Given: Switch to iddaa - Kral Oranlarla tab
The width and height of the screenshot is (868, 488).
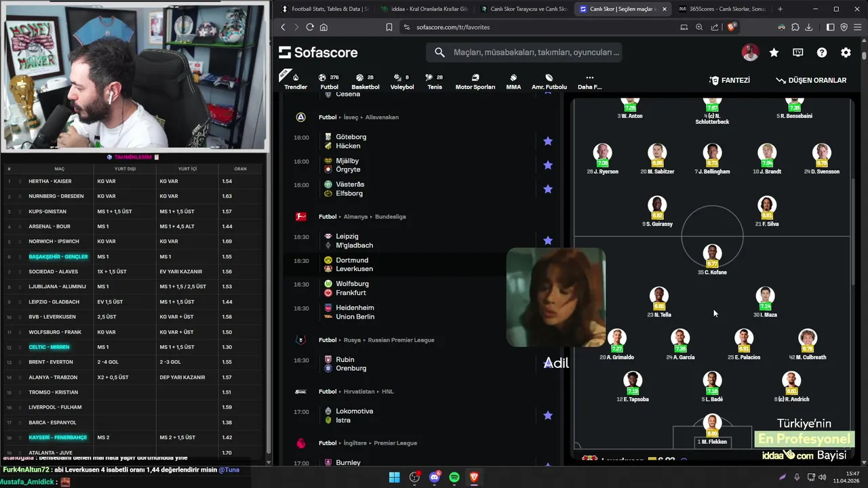Looking at the screenshot, I should [x=425, y=9].
